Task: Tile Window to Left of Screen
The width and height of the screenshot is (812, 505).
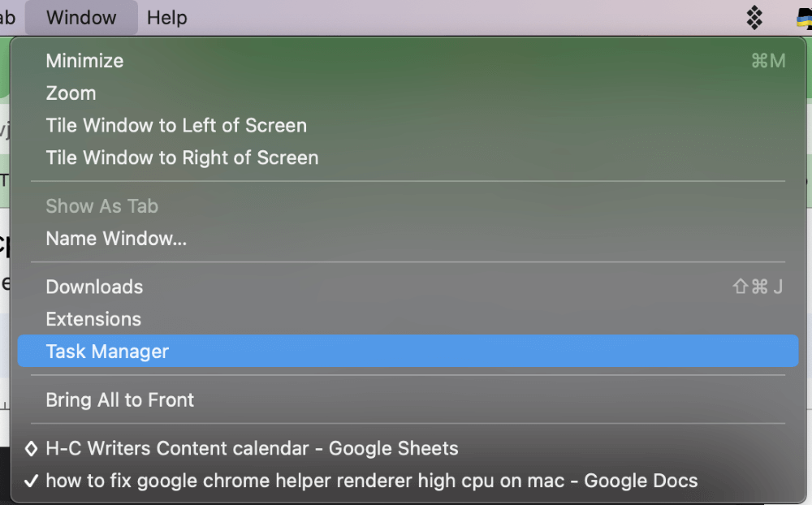Action: [176, 126]
